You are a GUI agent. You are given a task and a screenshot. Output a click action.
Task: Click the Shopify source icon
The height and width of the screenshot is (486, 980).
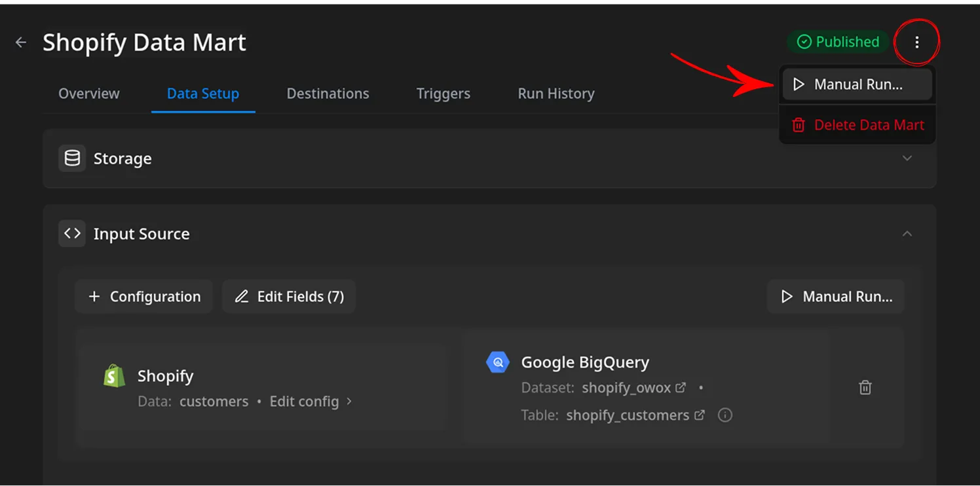pos(113,375)
